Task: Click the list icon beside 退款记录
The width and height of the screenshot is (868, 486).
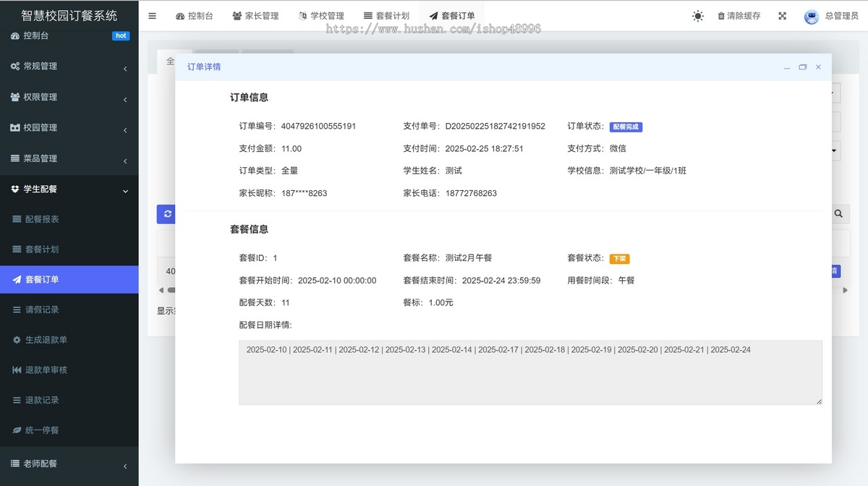Action: pyautogui.click(x=17, y=400)
